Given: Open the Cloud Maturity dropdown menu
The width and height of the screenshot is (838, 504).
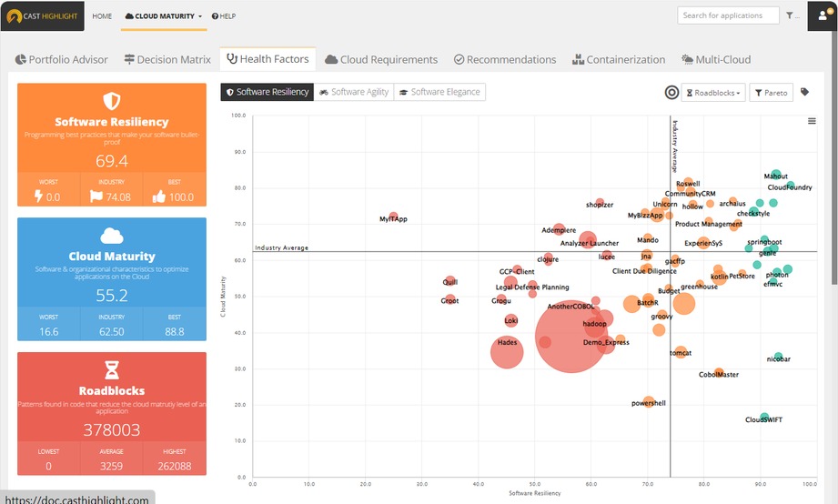Looking at the screenshot, I should (164, 16).
